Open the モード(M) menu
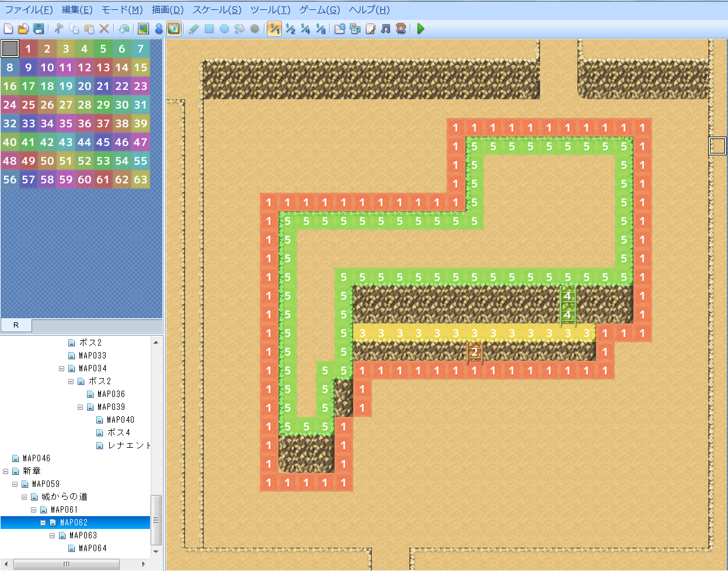Viewport: 728px width, 571px height. (x=122, y=10)
